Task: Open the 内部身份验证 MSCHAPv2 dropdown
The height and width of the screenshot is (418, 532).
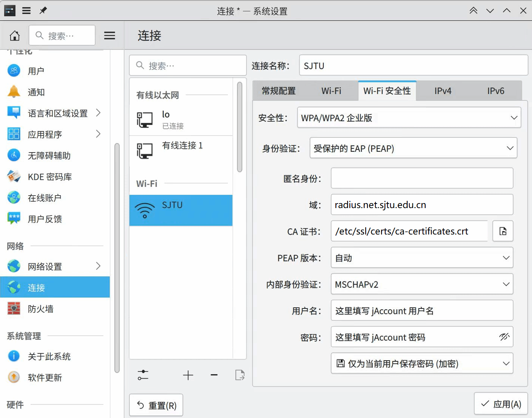Action: click(x=422, y=284)
